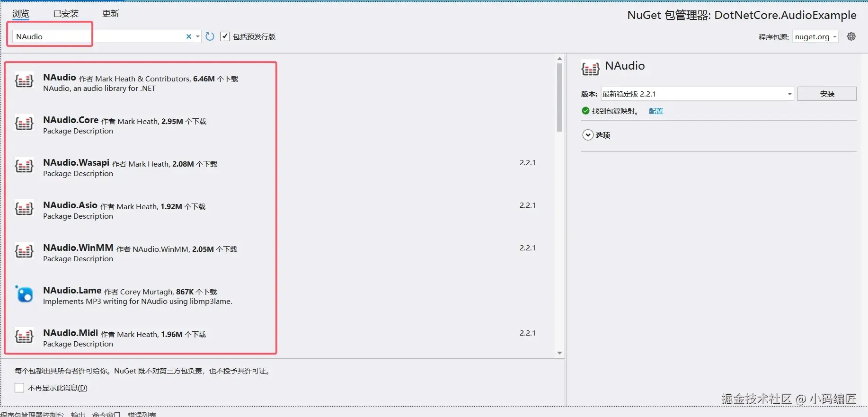Click version 2.2.1 beside NAudio.WinMM
The width and height of the screenshot is (868, 417).
pyautogui.click(x=527, y=248)
